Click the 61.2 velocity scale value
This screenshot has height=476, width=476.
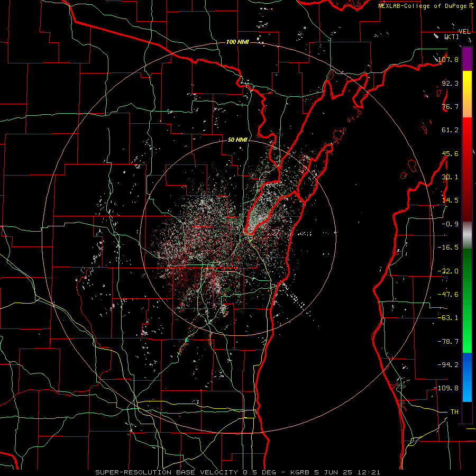pos(450,130)
